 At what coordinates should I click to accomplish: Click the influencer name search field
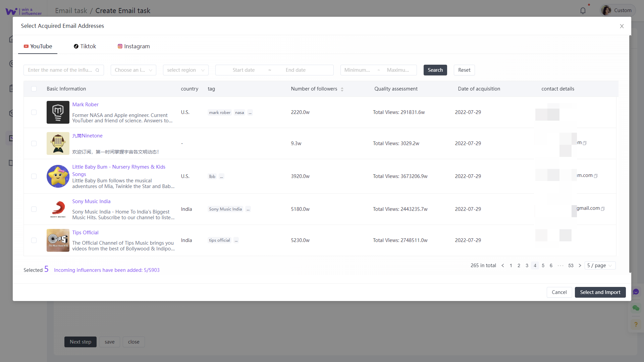[x=60, y=70]
